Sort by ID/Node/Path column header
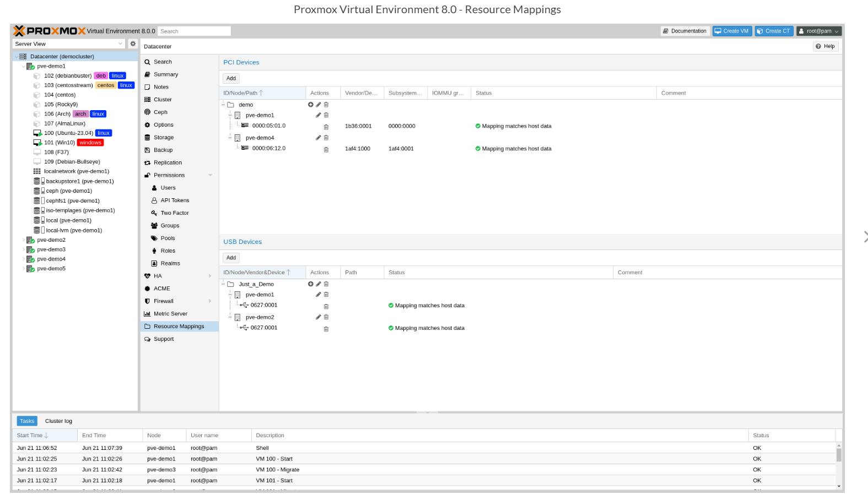Image resolution: width=868 pixels, height=500 pixels. 262,93
